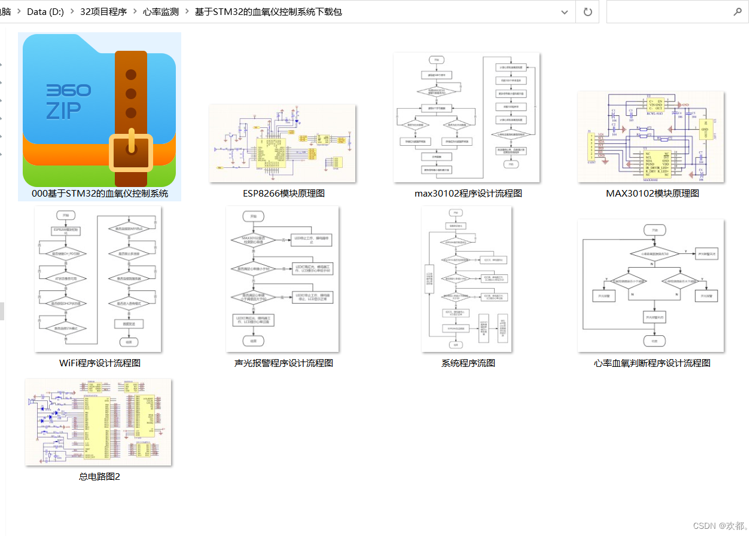Open MAX30102模块原理图 schematic thumbnail

651,137
